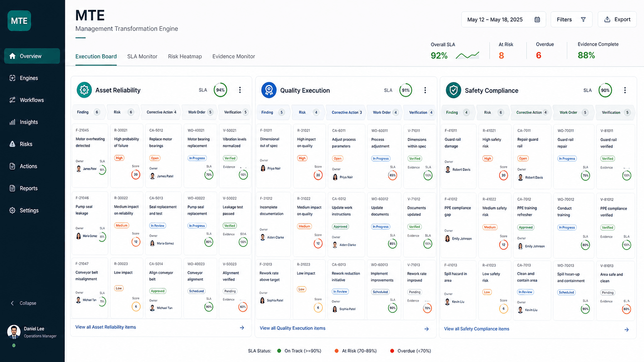This screenshot has width=644, height=362.
Task: Open the F-21045 Motor overheating card
Action: (x=90, y=155)
